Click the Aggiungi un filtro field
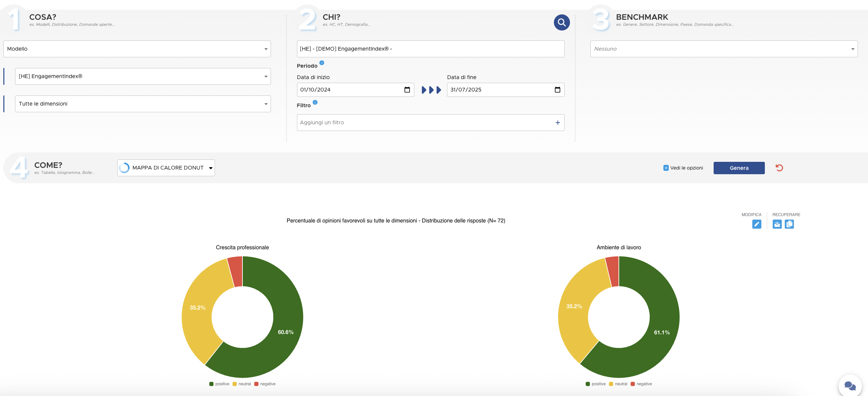This screenshot has width=868, height=396. (x=425, y=123)
